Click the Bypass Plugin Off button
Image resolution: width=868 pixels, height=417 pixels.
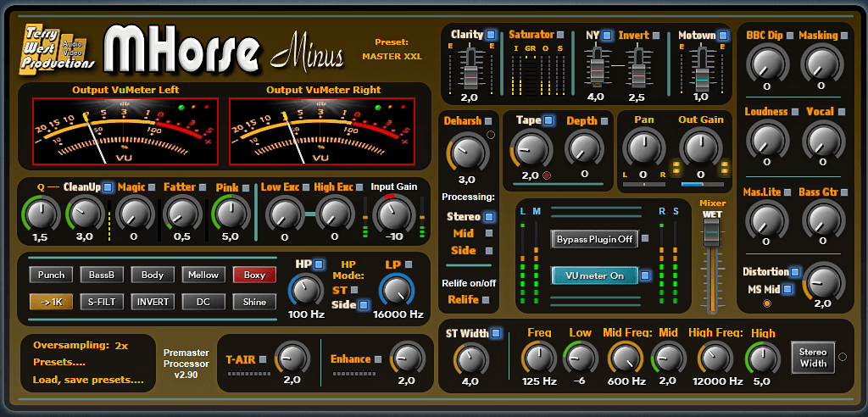point(594,239)
